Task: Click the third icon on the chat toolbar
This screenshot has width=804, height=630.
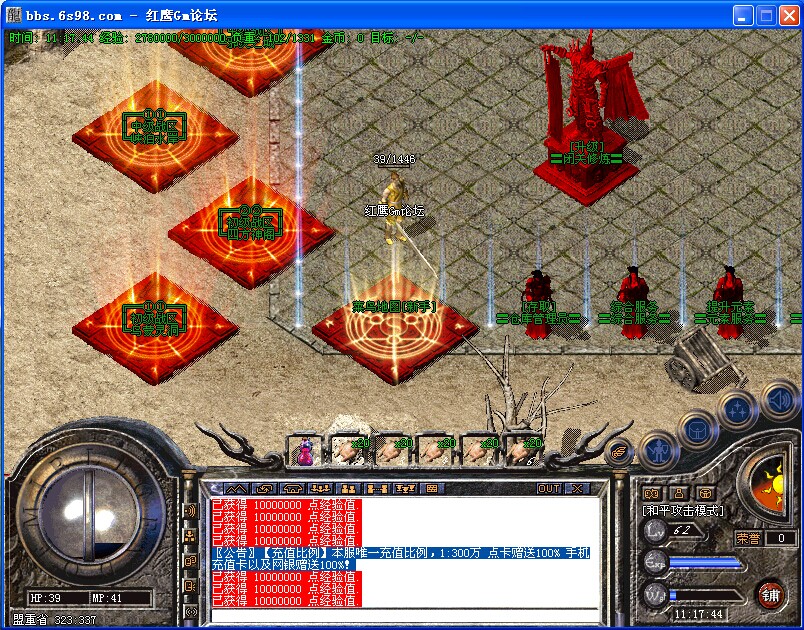Action: (x=293, y=489)
